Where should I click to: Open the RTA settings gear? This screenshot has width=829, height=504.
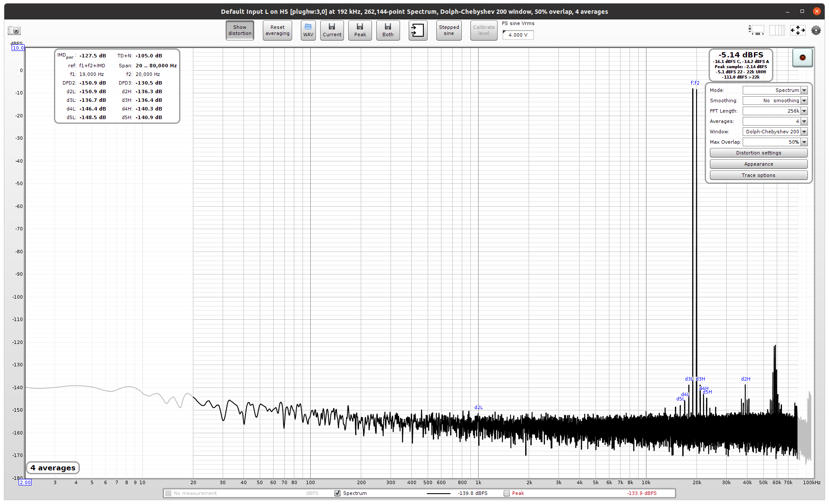[x=816, y=30]
